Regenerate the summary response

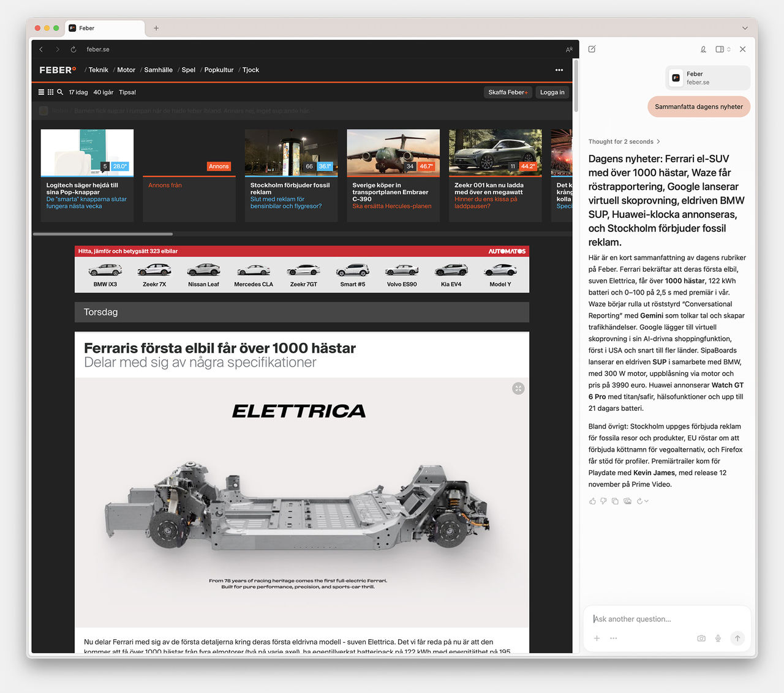point(640,501)
